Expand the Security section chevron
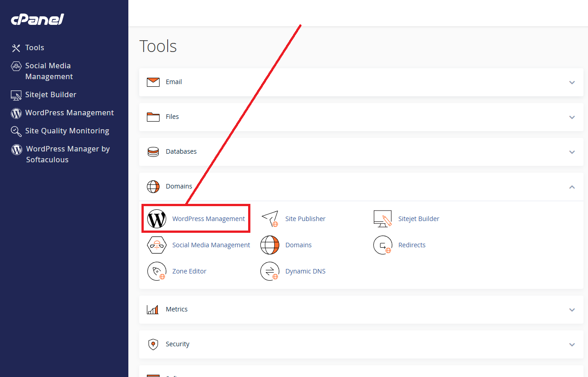588x377 pixels. tap(572, 345)
